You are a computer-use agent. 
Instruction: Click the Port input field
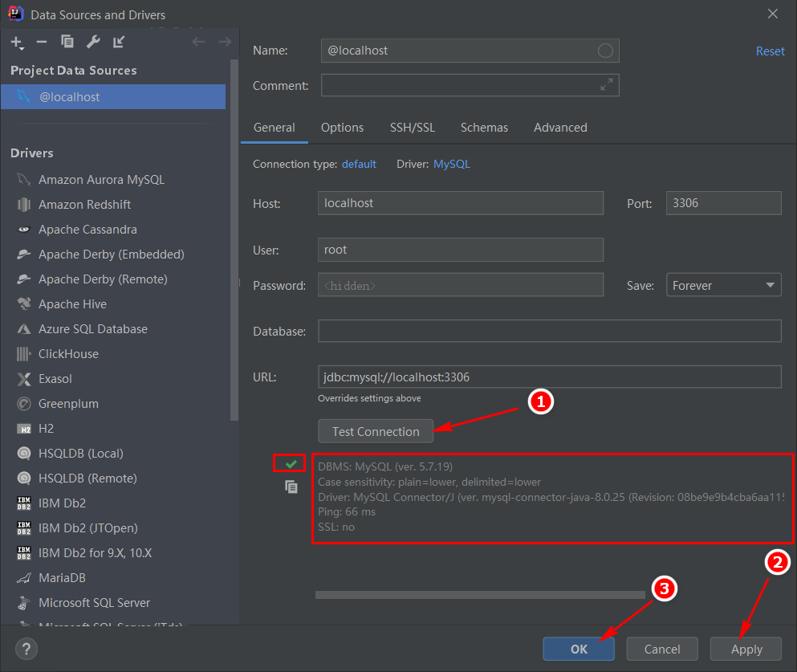tap(723, 203)
